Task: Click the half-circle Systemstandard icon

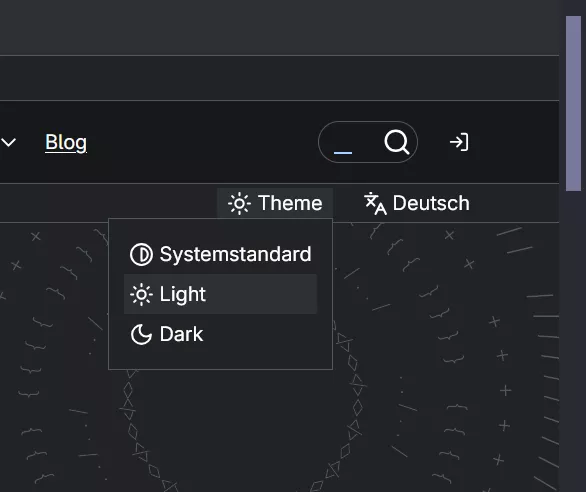Action: pyautogui.click(x=141, y=255)
